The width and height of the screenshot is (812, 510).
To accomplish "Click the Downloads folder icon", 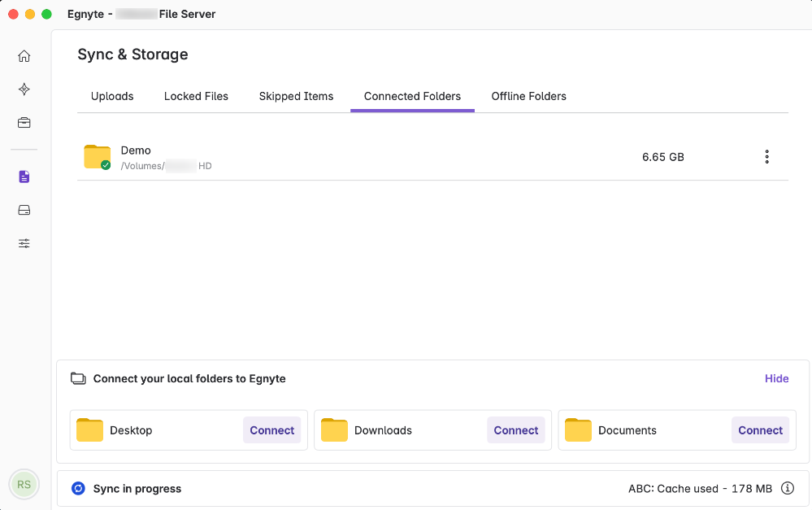I will click(334, 429).
